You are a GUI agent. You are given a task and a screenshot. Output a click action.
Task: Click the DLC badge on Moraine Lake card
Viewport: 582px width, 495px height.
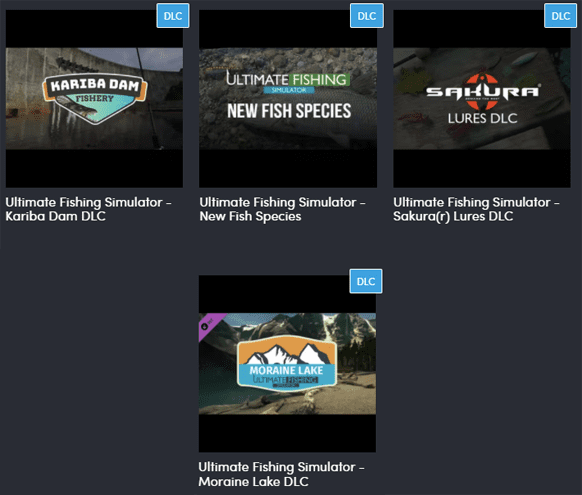coord(366,281)
